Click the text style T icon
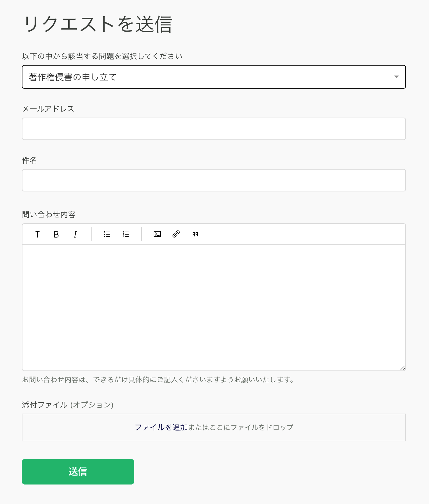Viewport: 429px width, 504px height. pos(38,234)
